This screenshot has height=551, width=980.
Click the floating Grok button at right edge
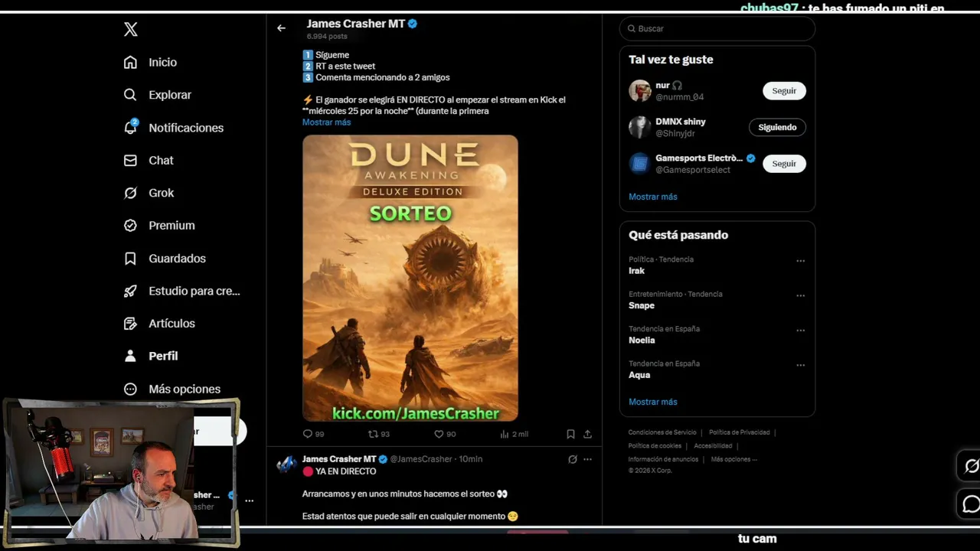click(971, 466)
